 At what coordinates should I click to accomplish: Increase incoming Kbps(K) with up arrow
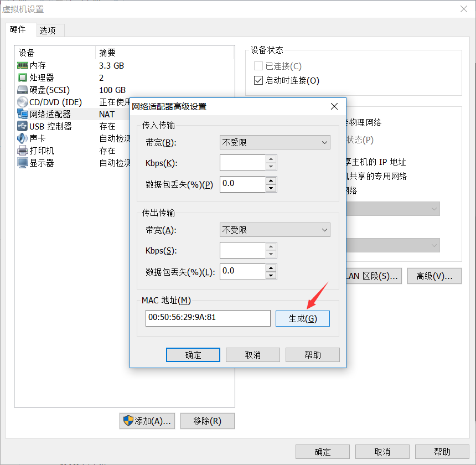pyautogui.click(x=271, y=159)
